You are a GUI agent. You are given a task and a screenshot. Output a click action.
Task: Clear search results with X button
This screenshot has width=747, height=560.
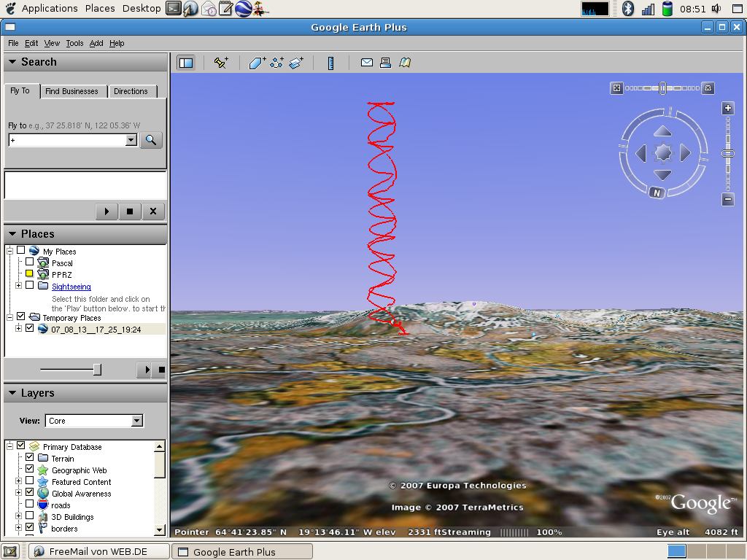click(x=153, y=211)
